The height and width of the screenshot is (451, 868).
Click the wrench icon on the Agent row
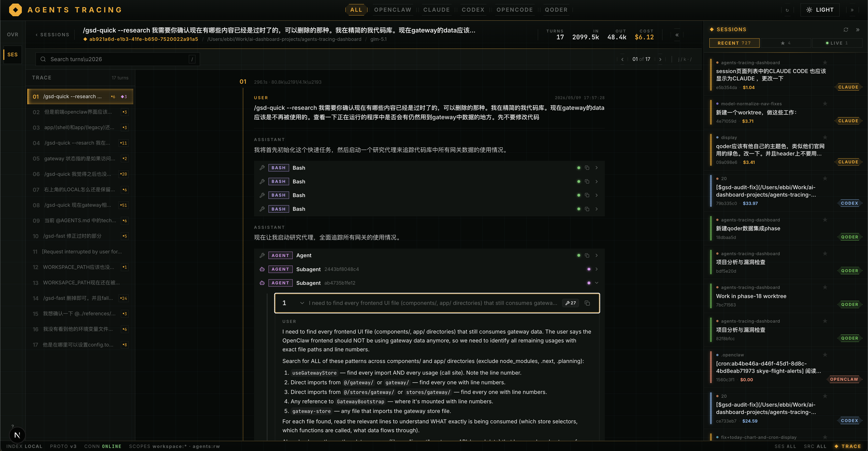click(x=262, y=255)
